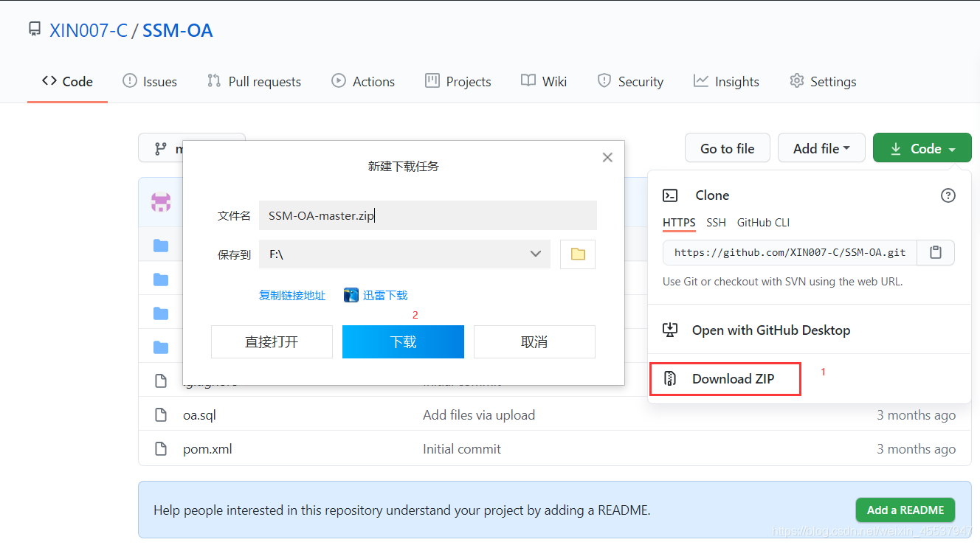Screen dimensions: 980x545
Task: Click the Add files via upload commit message
Action: click(479, 415)
